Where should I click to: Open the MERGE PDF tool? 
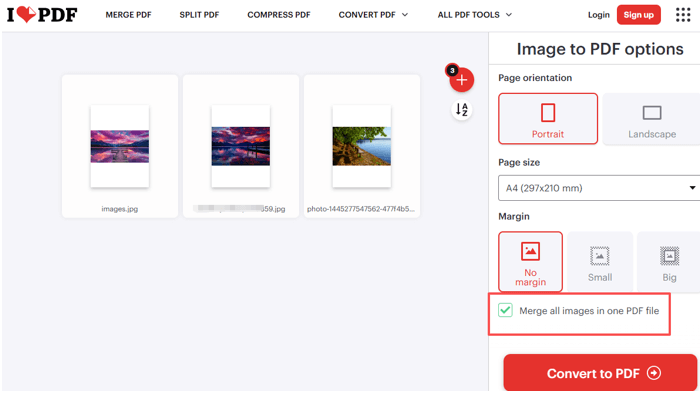coord(128,15)
